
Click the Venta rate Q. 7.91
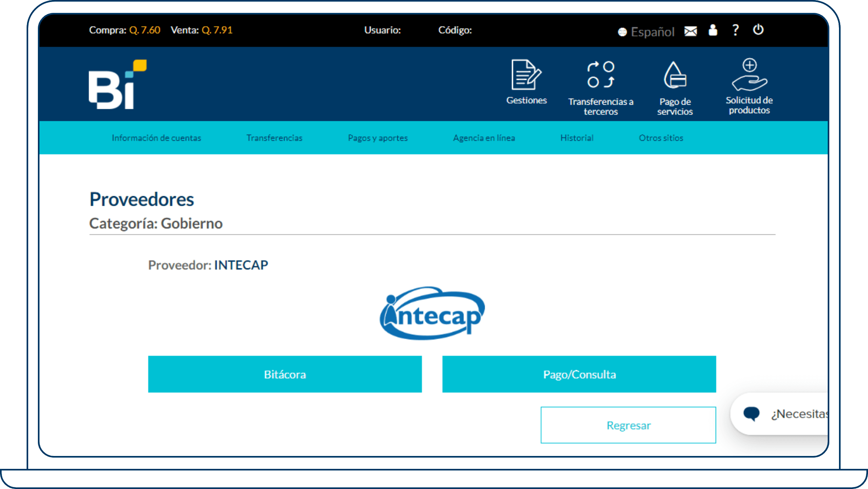201,30
